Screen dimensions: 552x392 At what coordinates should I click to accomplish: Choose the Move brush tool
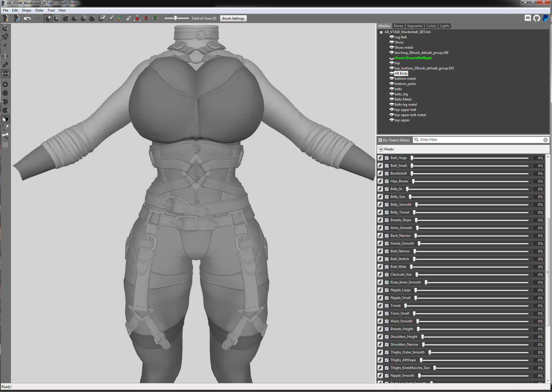84,18
